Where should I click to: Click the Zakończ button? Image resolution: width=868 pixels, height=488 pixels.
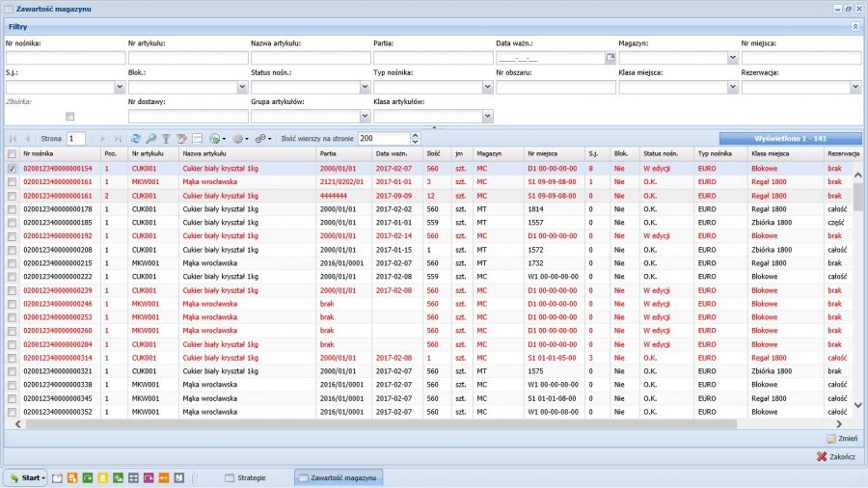coord(836,457)
